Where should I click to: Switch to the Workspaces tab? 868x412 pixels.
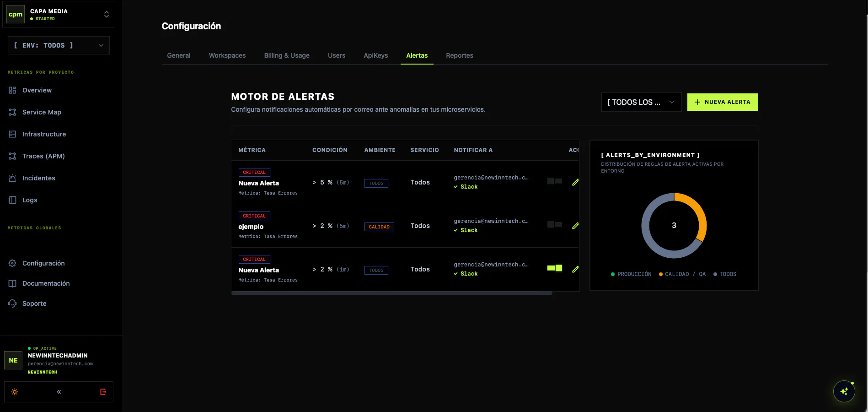(227, 55)
